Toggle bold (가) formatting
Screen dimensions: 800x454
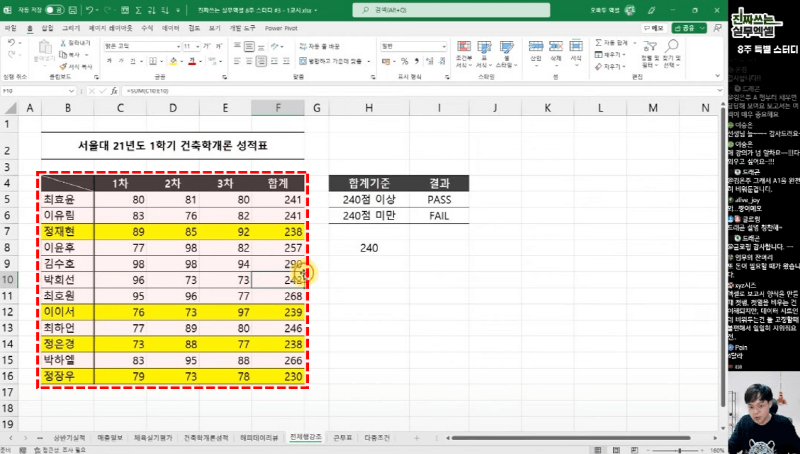[109, 61]
